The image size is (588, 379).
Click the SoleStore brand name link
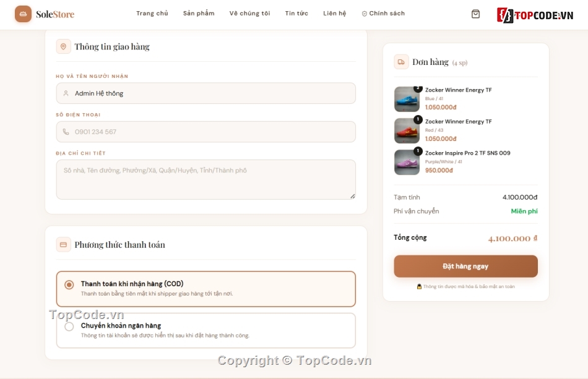click(x=55, y=14)
